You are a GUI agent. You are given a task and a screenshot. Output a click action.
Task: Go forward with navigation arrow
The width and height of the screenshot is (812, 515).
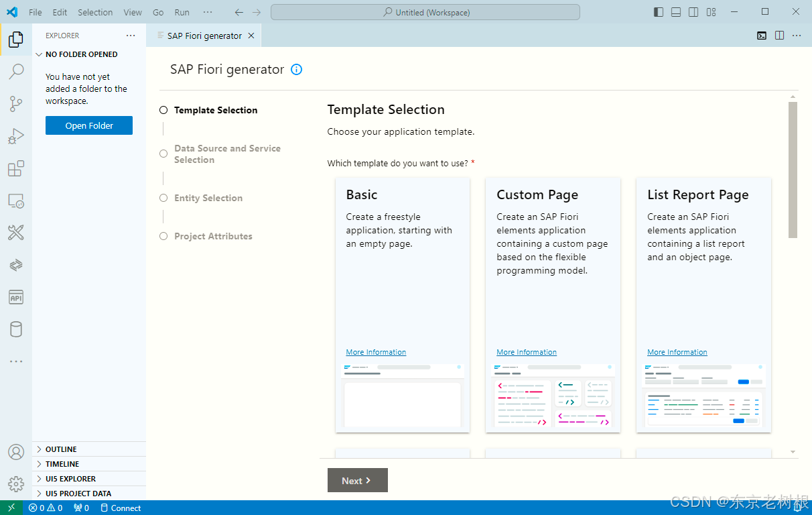257,12
